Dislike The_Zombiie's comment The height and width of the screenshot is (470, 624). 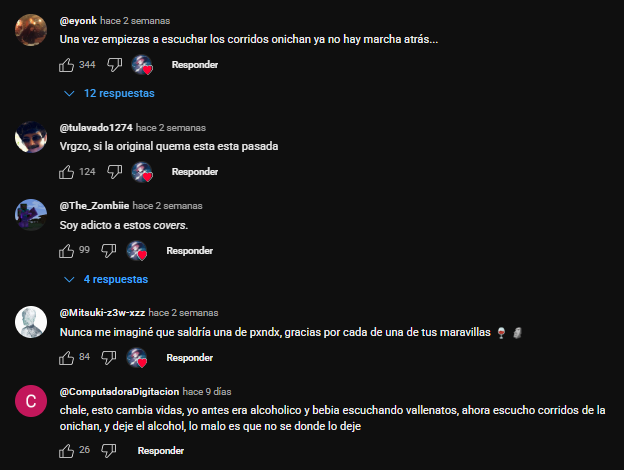109,250
